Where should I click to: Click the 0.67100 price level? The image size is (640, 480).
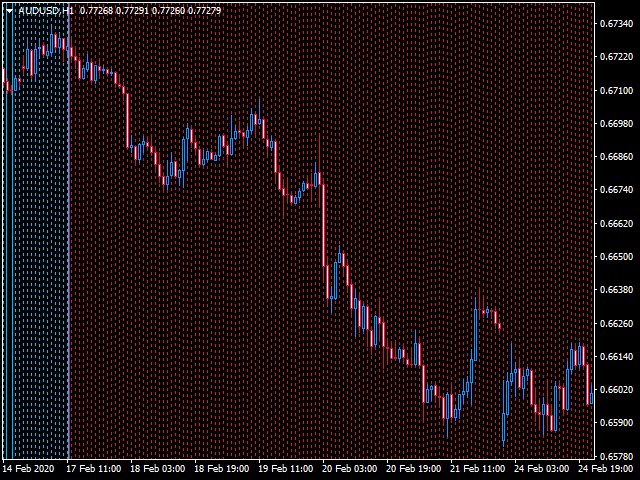pos(616,90)
